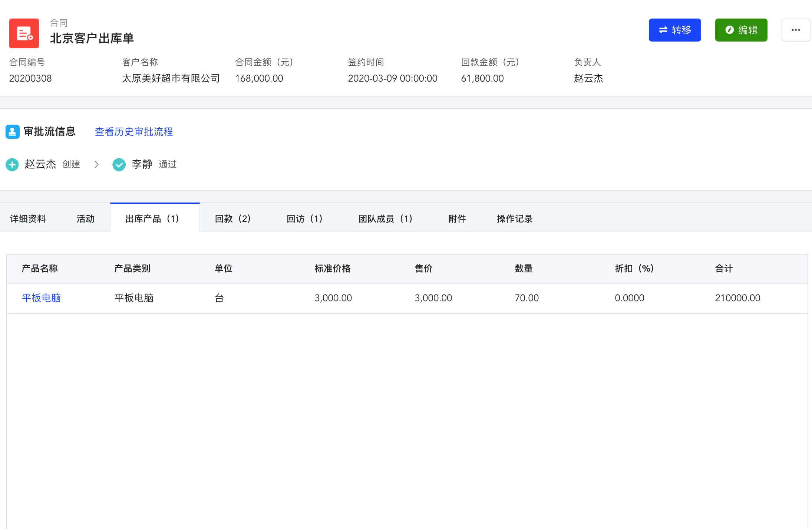Click the arrow between approval steps

pos(96,164)
